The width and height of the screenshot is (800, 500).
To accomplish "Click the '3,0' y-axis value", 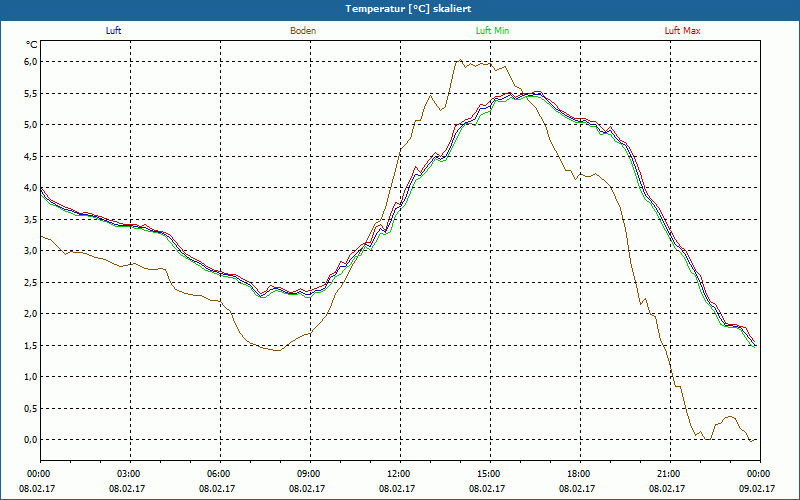I will 32,251.
